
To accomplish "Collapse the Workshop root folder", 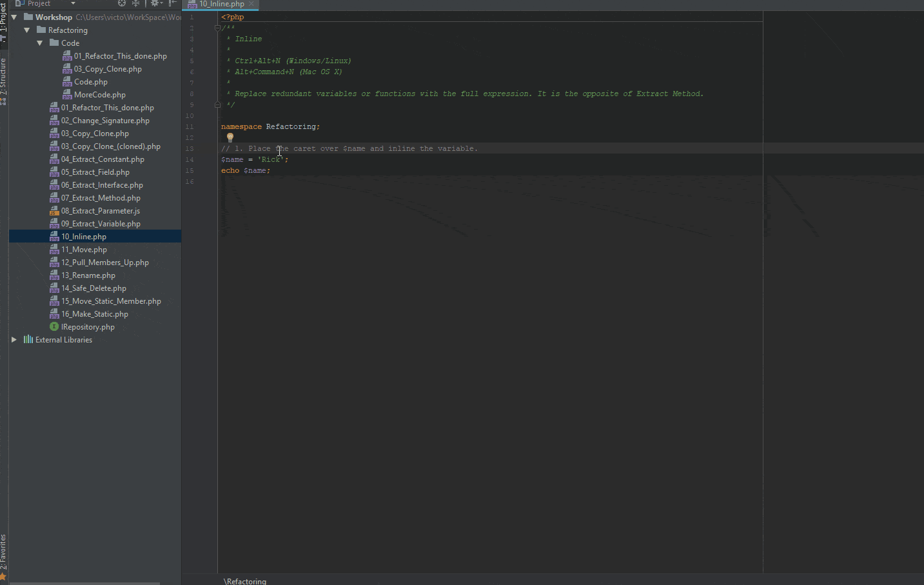I will [15, 17].
